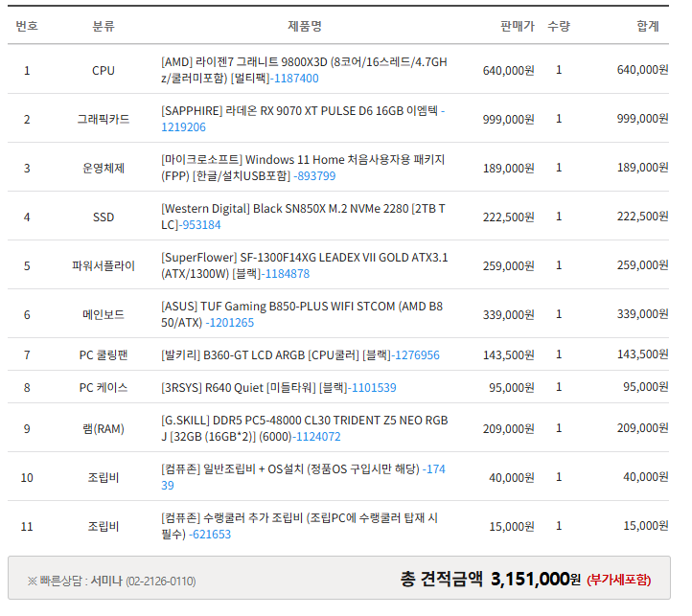Click row number 7
This screenshot has height=616, width=692.
[x=27, y=355]
